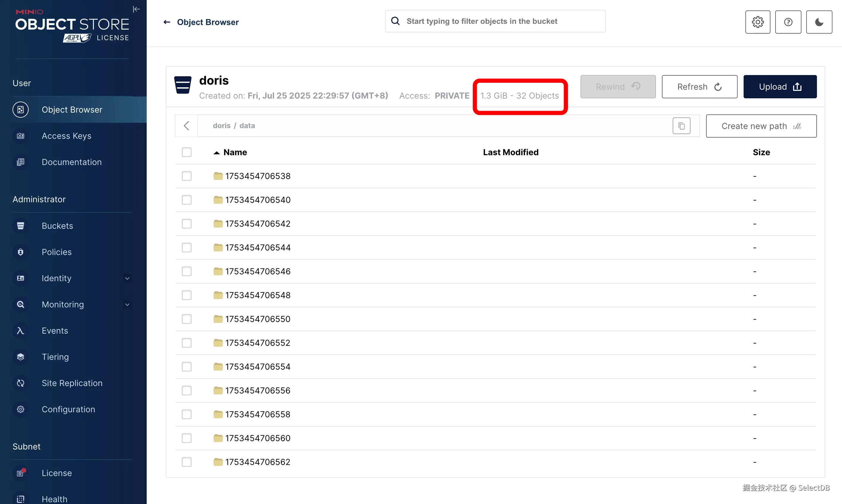This screenshot has height=504, width=842.
Task: Expand the Monitoring submenu chevron
Action: click(x=127, y=305)
